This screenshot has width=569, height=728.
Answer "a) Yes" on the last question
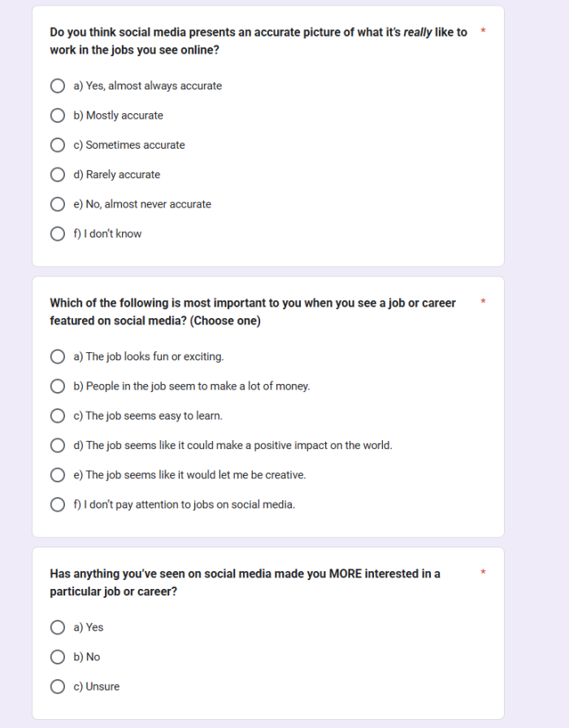[58, 627]
